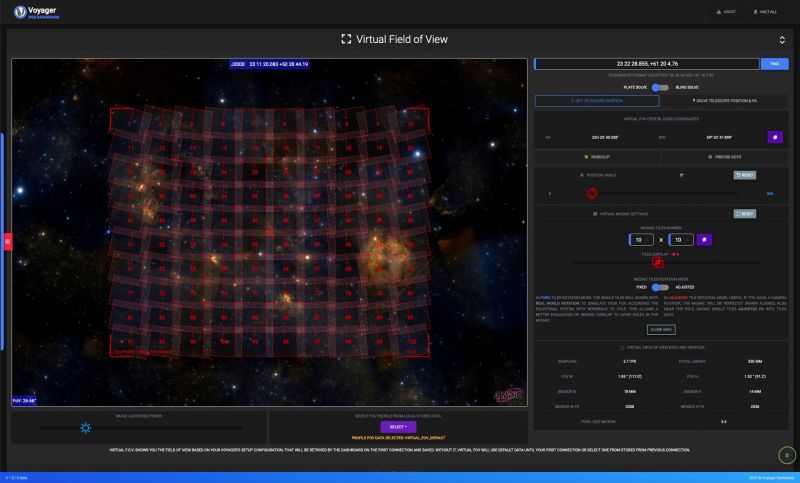The height and width of the screenshot is (483, 800).
Task: Open the Select FOV profile dropdown
Action: click(397, 426)
